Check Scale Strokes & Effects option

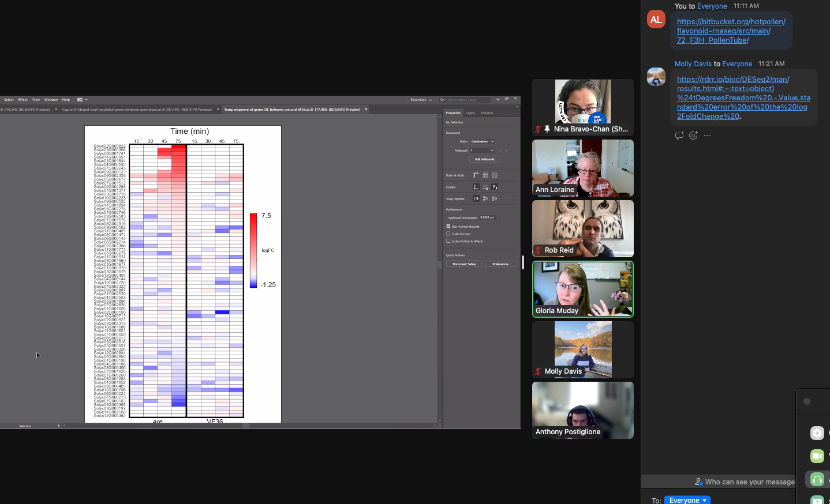(448, 241)
